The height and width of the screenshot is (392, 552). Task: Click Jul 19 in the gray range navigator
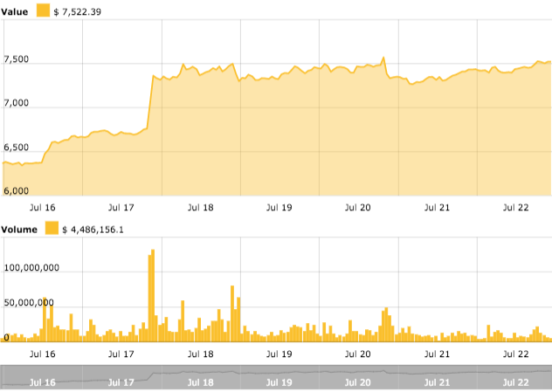click(x=279, y=382)
